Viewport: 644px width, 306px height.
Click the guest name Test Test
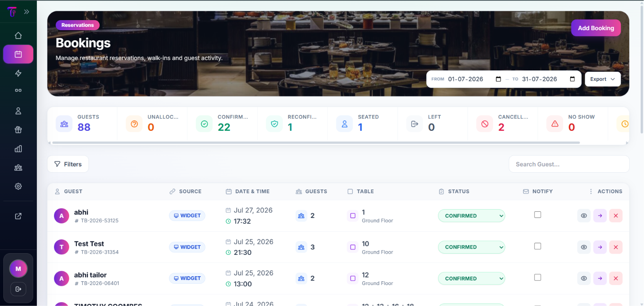click(89, 244)
